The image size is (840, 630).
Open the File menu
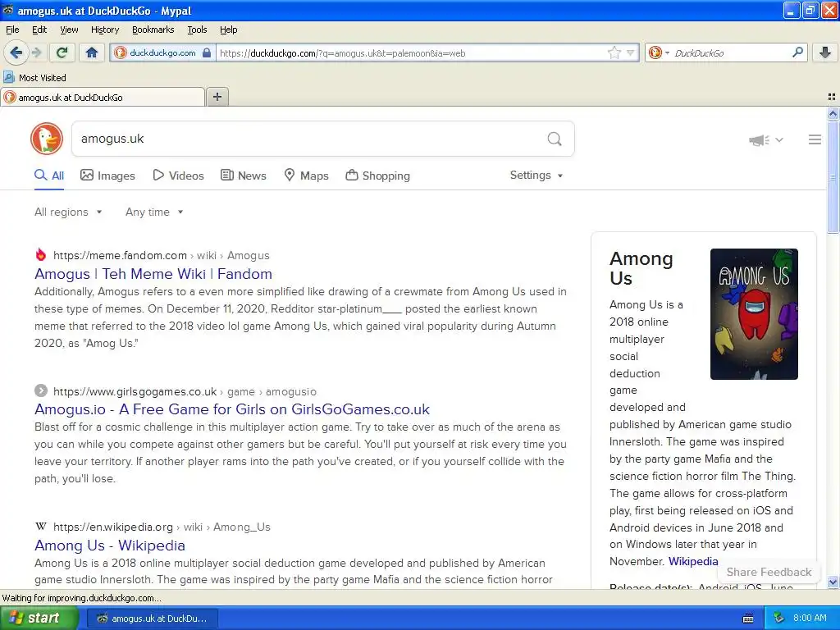coord(12,30)
